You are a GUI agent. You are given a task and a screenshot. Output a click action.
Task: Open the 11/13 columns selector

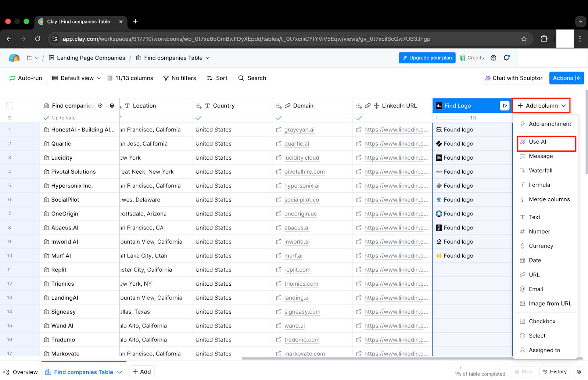point(130,78)
